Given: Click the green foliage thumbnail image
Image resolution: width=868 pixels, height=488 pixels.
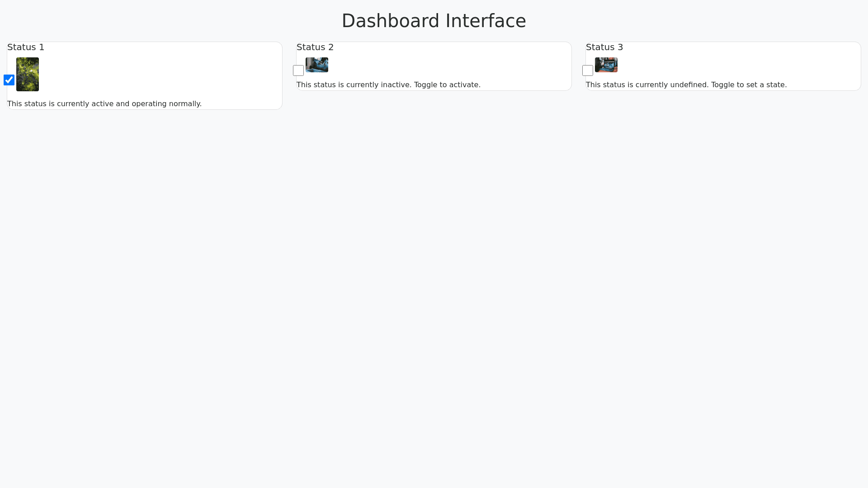Looking at the screenshot, I should [x=28, y=74].
